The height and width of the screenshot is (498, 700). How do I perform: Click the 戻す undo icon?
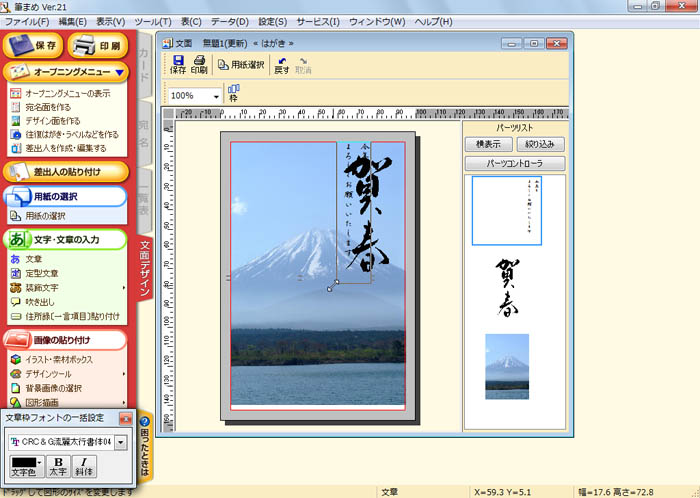tap(280, 65)
